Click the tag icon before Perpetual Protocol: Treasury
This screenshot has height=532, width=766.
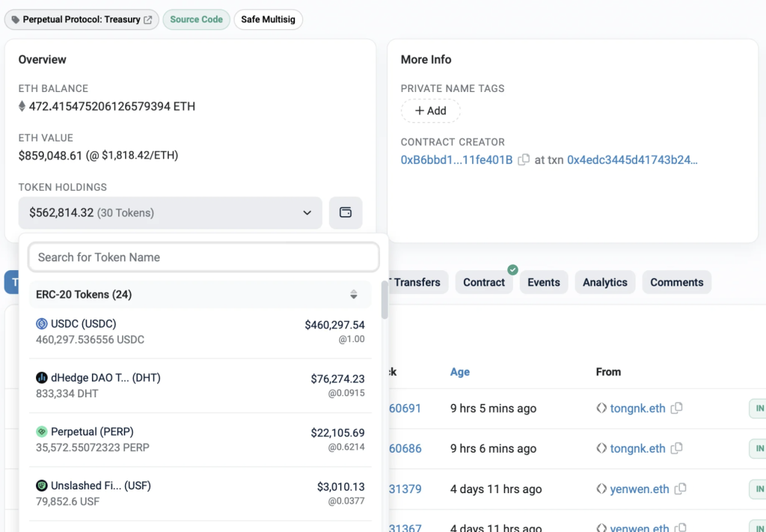(x=16, y=20)
